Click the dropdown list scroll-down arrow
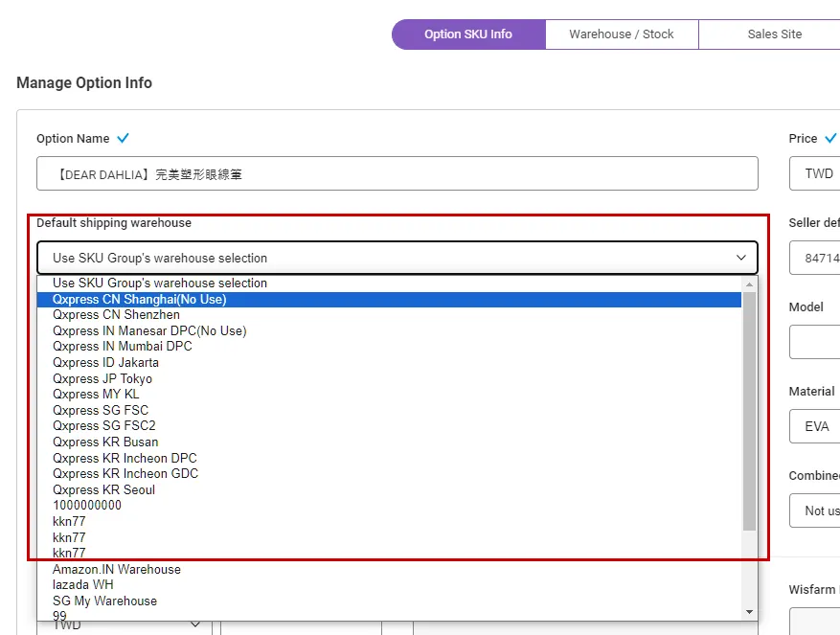Image resolution: width=840 pixels, height=635 pixels. (x=749, y=612)
